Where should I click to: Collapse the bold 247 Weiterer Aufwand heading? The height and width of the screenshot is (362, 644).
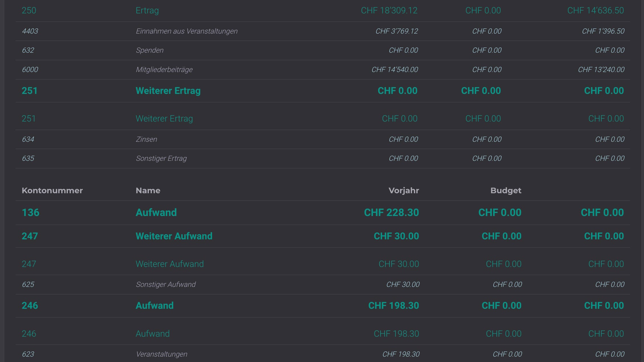click(x=174, y=236)
